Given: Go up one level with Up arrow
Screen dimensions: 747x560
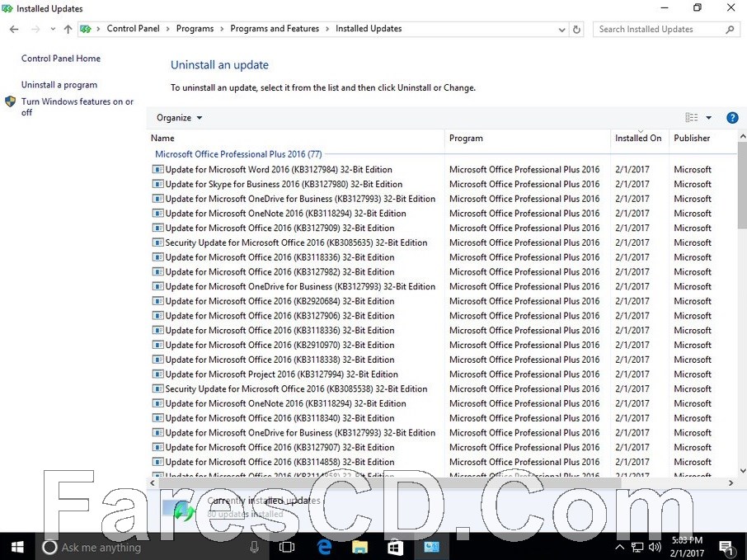Looking at the screenshot, I should tap(68, 29).
